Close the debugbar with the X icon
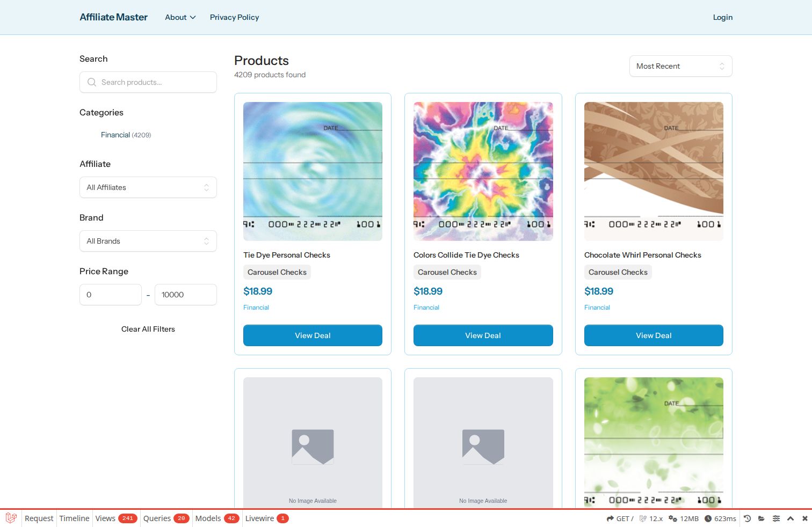Image resolution: width=812 pixels, height=527 pixels. point(804,518)
